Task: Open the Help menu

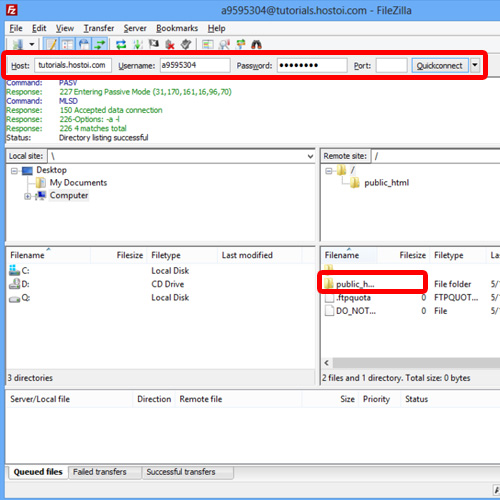Action: pos(216,28)
